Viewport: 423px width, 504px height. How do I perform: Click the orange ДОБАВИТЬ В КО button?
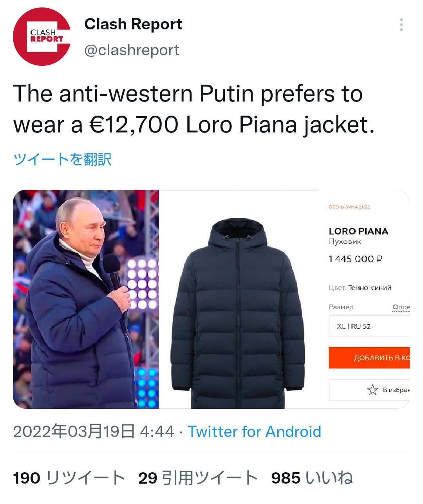pos(369,358)
